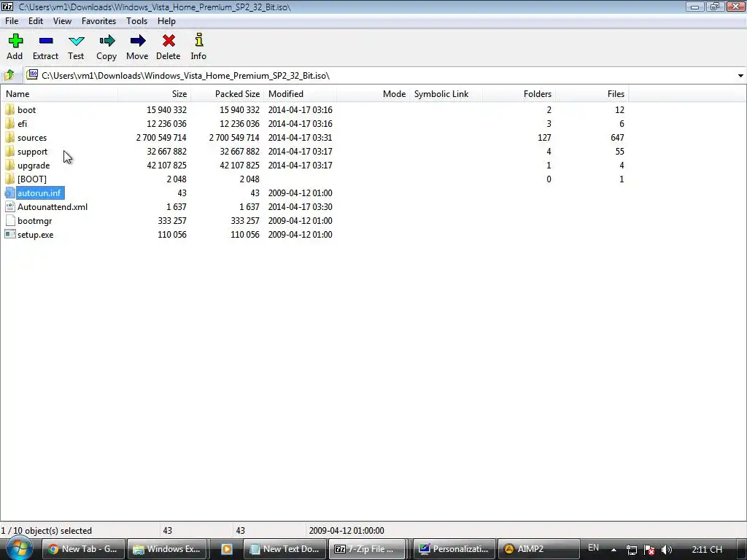747x560 pixels.
Task: Open the media player taskbar icon
Action: pyautogui.click(x=227, y=549)
